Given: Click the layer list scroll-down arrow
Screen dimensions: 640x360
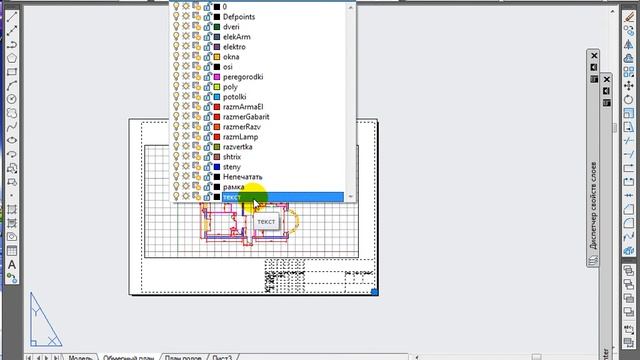Looking at the screenshot, I should (x=350, y=197).
